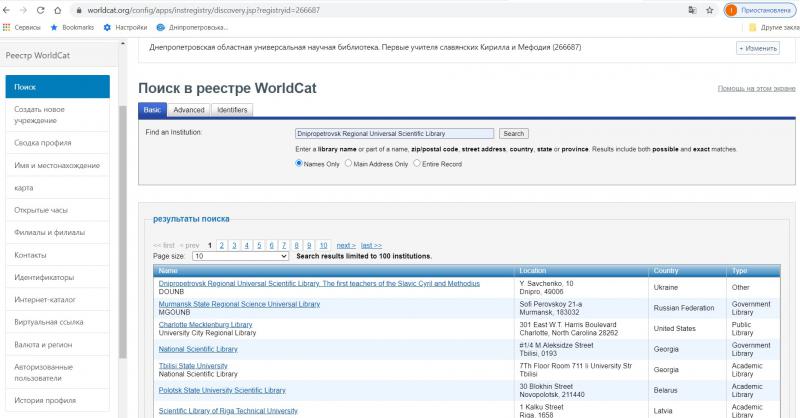Image resolution: width=800 pixels, height=418 pixels.
Task: Go forward with browser forward arrow
Action: [23, 10]
